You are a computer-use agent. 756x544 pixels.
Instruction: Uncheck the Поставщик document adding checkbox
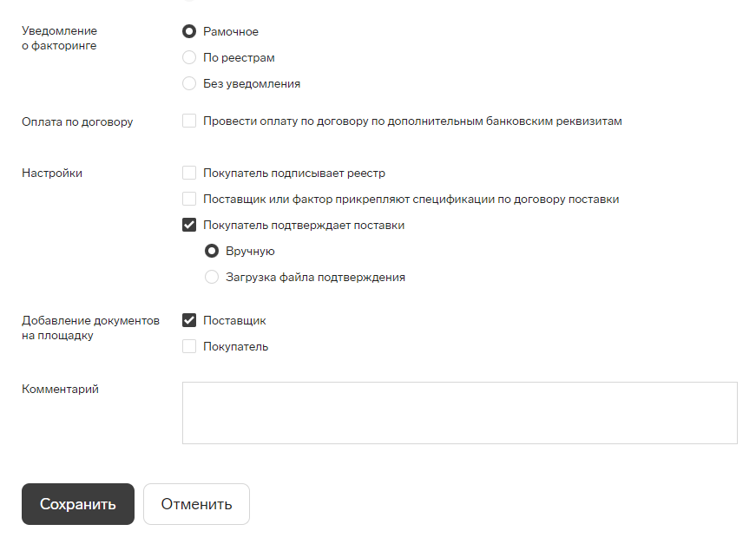189,320
